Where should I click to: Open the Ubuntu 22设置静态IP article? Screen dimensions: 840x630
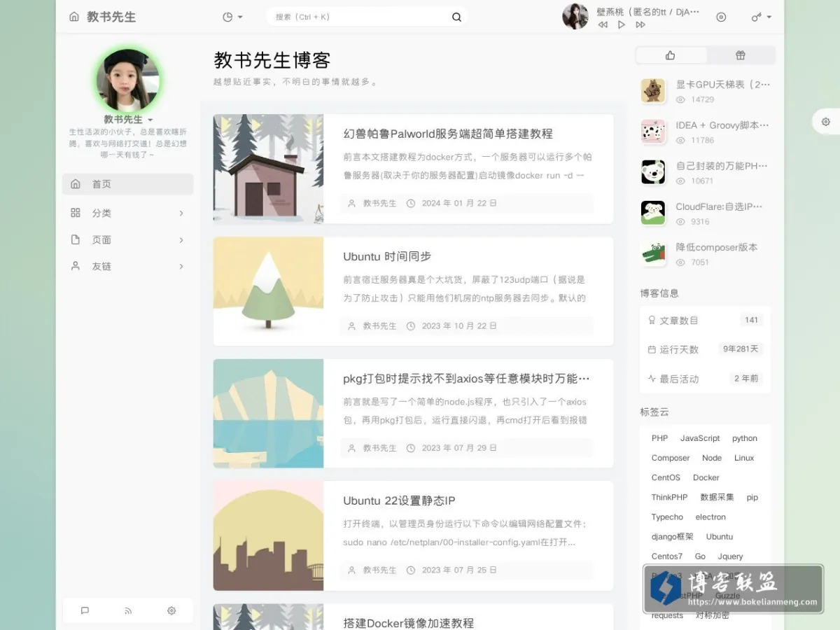[x=399, y=500]
